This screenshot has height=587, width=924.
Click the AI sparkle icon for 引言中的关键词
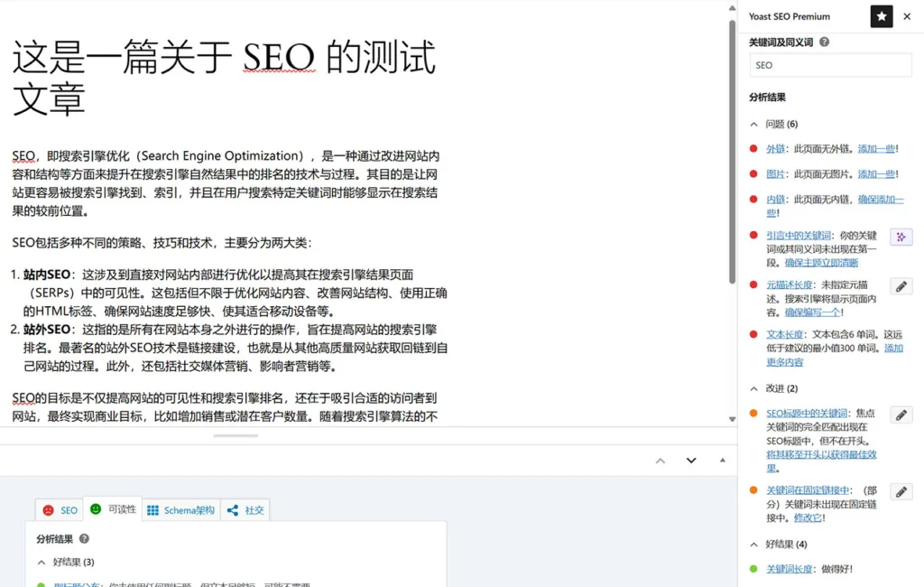(901, 237)
